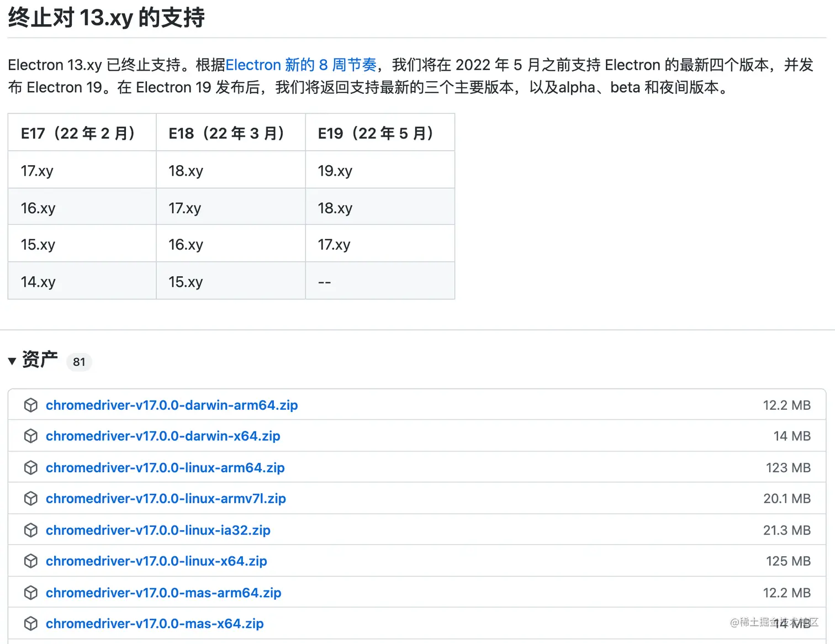Click the 终止对 13.xy 的支持 heading
Image resolution: width=835 pixels, height=644 pixels.
point(107,18)
